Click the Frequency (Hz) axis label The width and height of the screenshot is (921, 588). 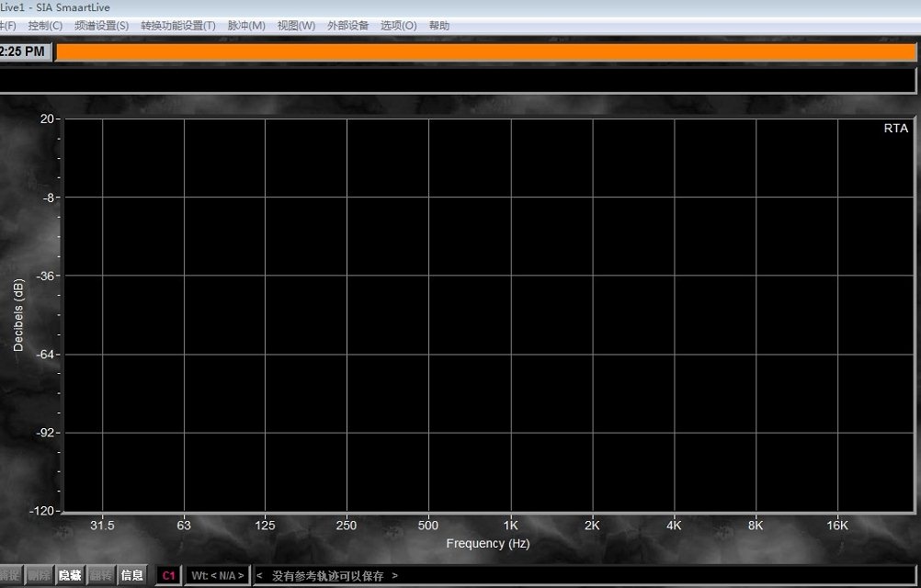[x=487, y=543]
